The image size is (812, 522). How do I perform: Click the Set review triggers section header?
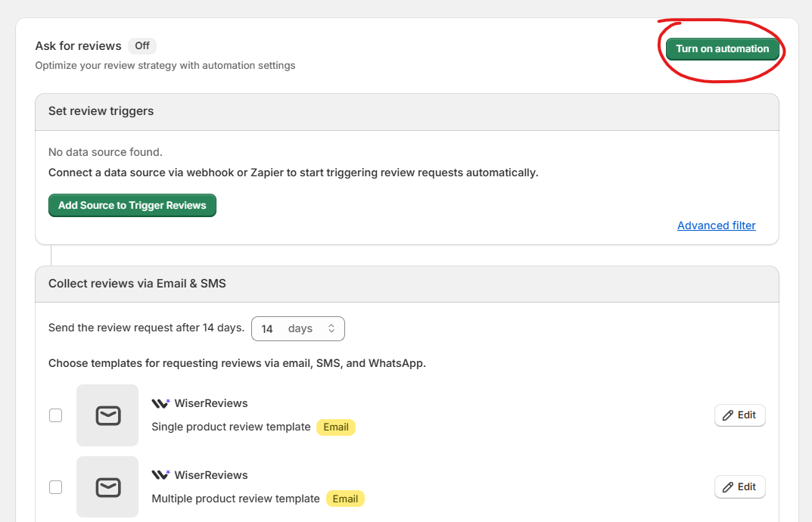click(101, 110)
